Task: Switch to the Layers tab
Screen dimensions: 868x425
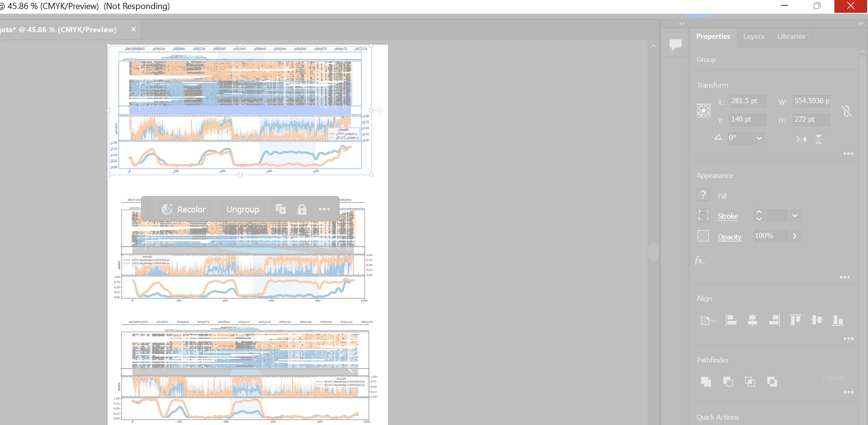Action: [754, 36]
